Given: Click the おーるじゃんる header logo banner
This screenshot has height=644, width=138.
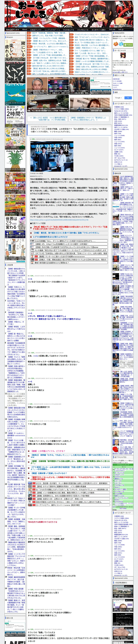Looking at the screenshot, I should point(69,14).
